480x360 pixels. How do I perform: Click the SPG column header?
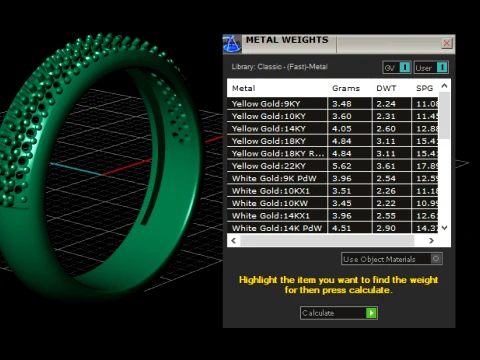(x=424, y=88)
